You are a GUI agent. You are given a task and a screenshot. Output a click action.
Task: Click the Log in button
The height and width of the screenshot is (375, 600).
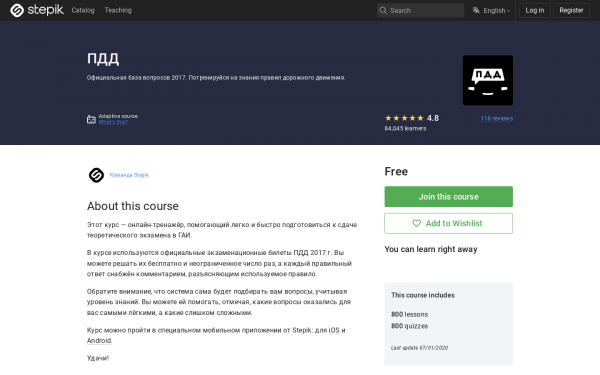click(x=535, y=10)
